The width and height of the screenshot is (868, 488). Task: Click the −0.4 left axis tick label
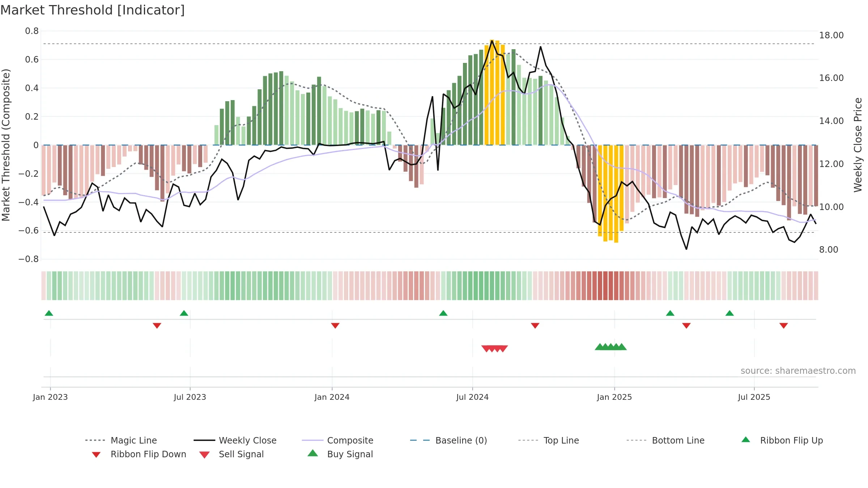tap(29, 202)
